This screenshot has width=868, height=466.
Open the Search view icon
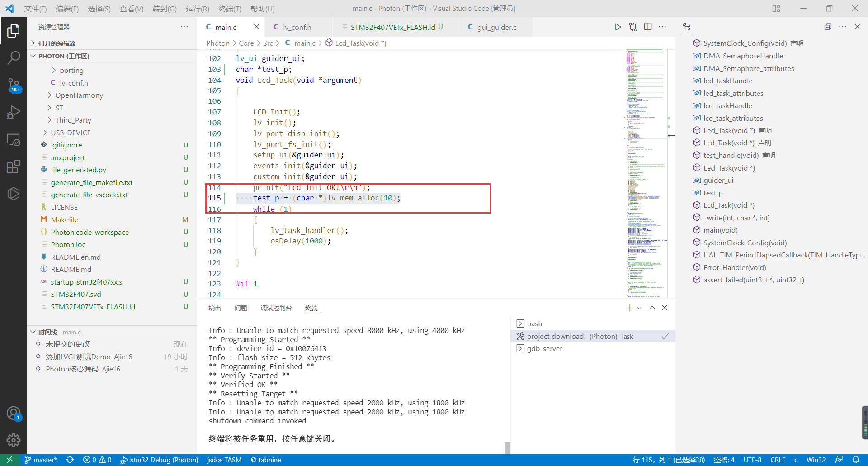[14, 57]
